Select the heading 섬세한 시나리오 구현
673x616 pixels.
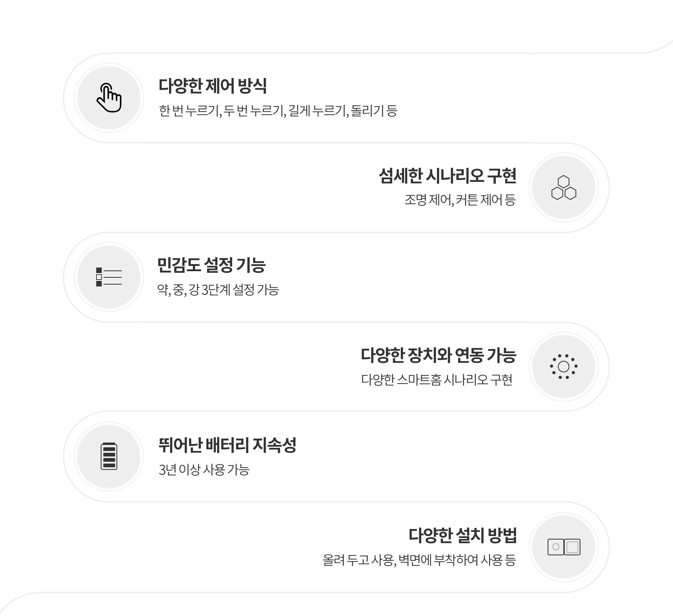[447, 176]
